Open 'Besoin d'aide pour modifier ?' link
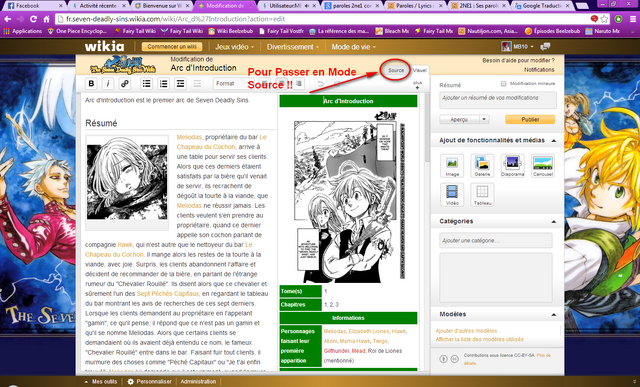Image resolution: width=640 pixels, height=387 pixels. 518,60
